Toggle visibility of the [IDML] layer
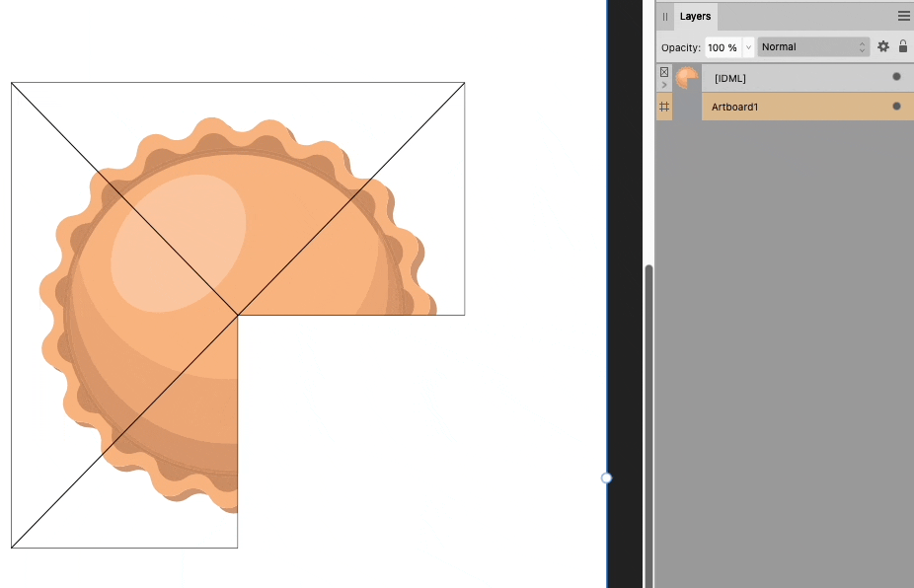 point(896,77)
